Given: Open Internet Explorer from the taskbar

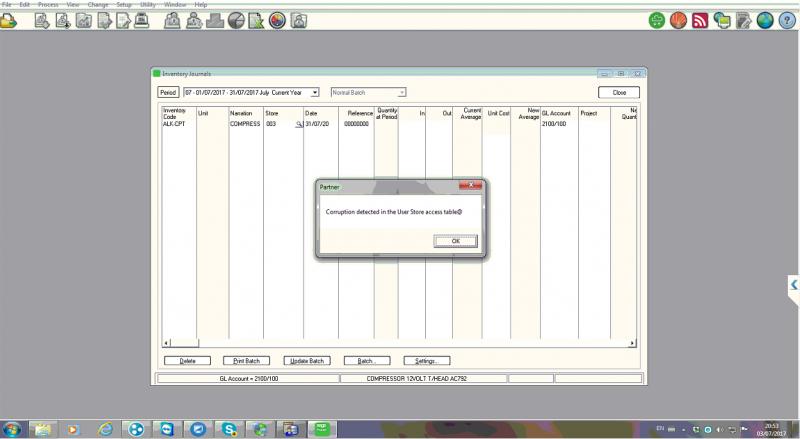Looking at the screenshot, I should (105, 428).
